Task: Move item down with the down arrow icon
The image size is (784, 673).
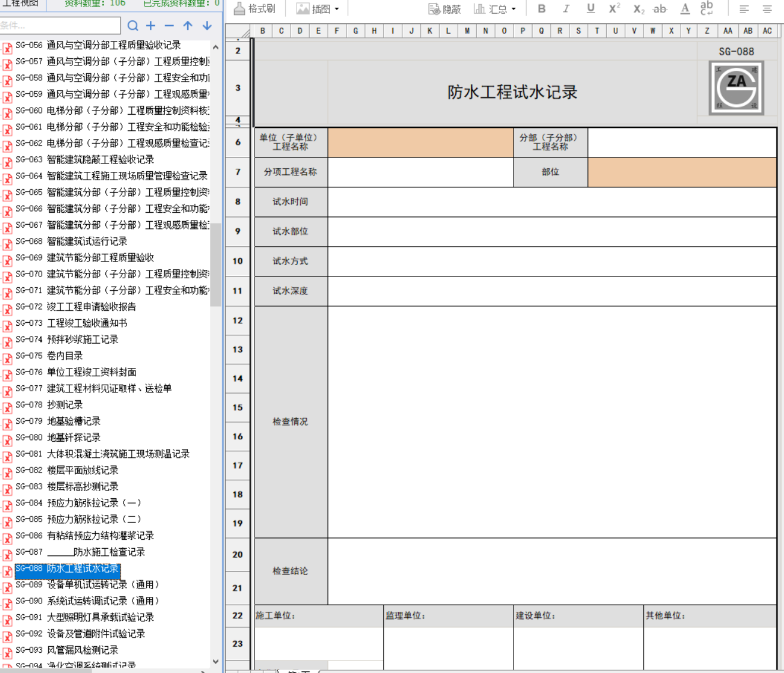Action: pyautogui.click(x=207, y=26)
